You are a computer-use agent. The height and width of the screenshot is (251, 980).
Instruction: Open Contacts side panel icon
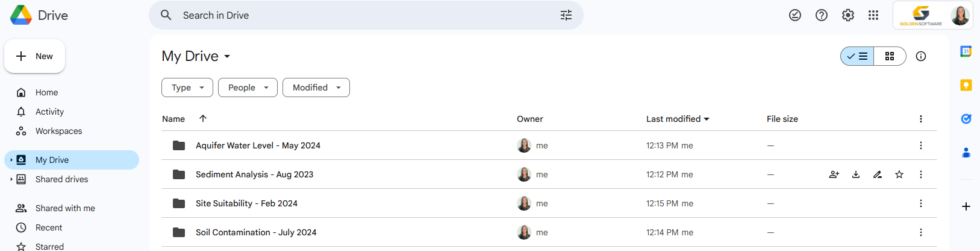coord(966,153)
